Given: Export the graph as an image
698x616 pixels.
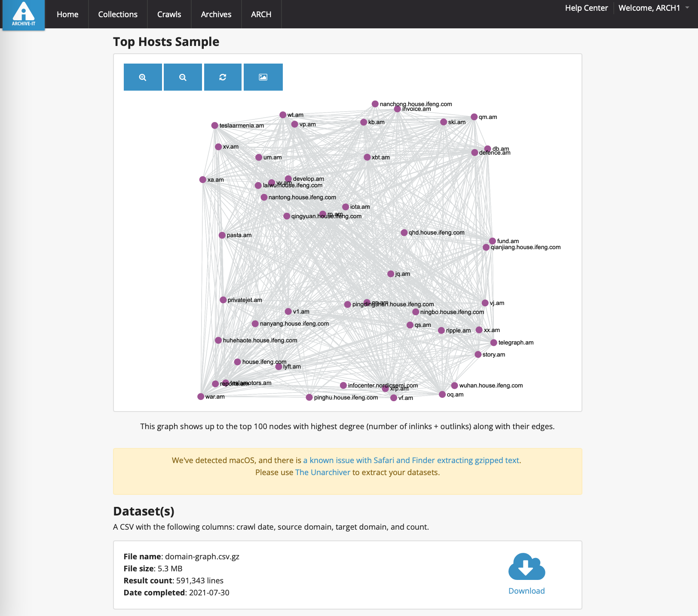Looking at the screenshot, I should 263,77.
